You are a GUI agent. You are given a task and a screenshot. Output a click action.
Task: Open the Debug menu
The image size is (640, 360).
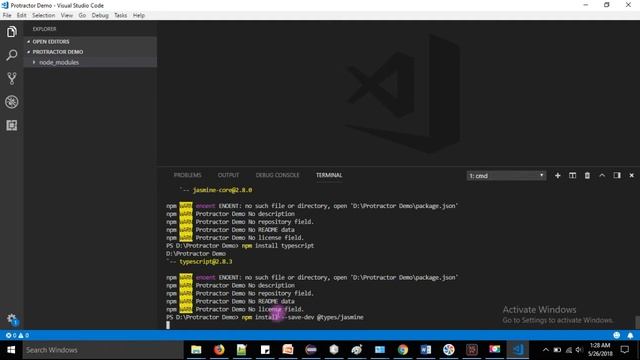coord(100,16)
